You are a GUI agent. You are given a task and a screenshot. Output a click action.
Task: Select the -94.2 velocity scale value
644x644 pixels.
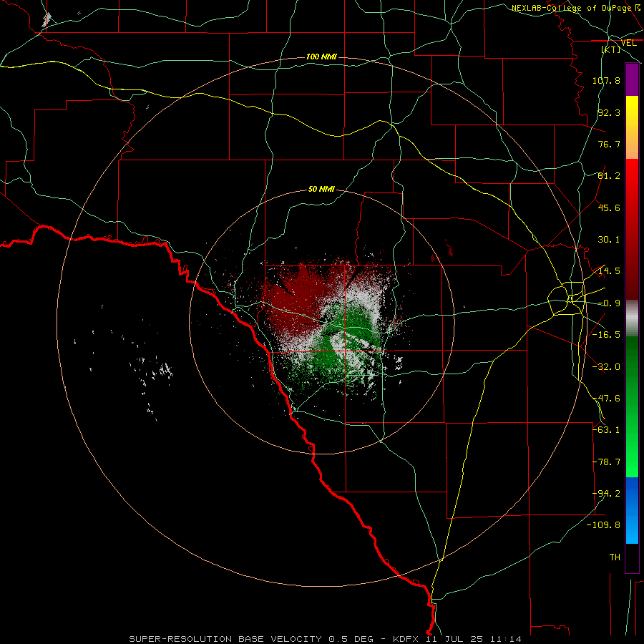coord(606,494)
